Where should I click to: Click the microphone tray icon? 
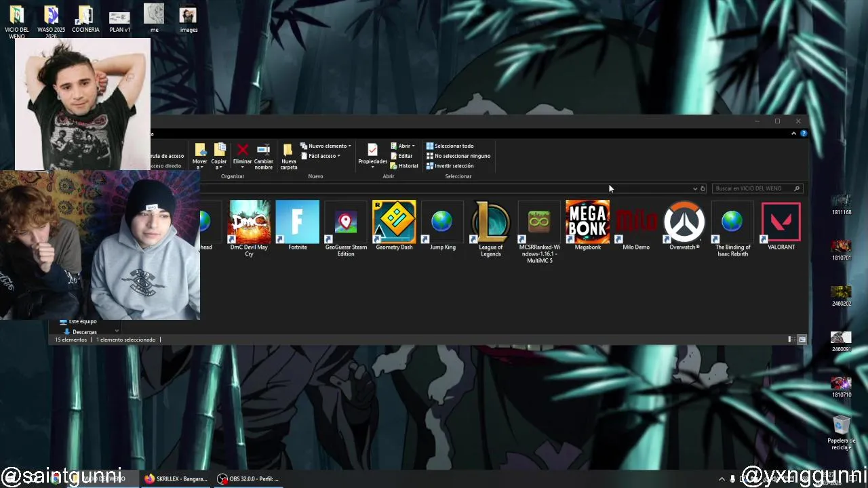(x=732, y=479)
